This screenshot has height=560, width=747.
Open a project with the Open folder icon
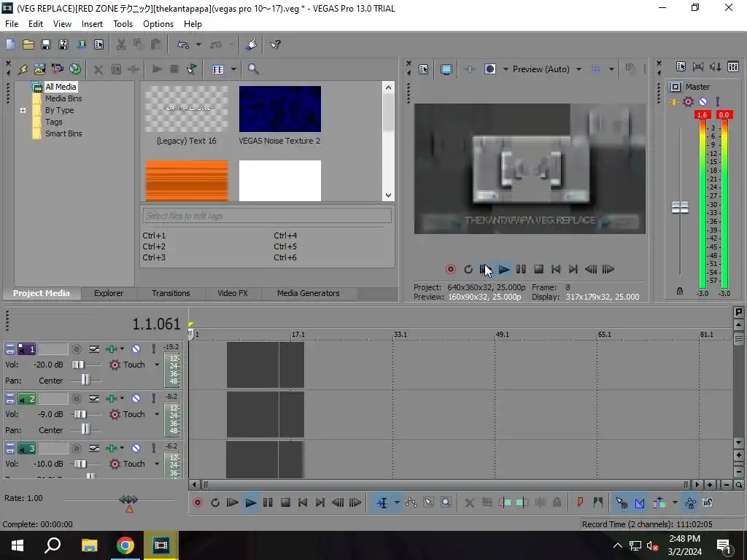pyautogui.click(x=28, y=44)
